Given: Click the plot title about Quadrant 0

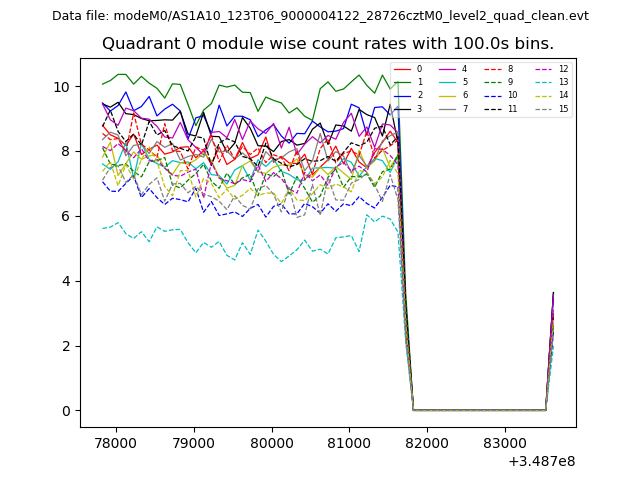Looking at the screenshot, I should (x=328, y=44).
